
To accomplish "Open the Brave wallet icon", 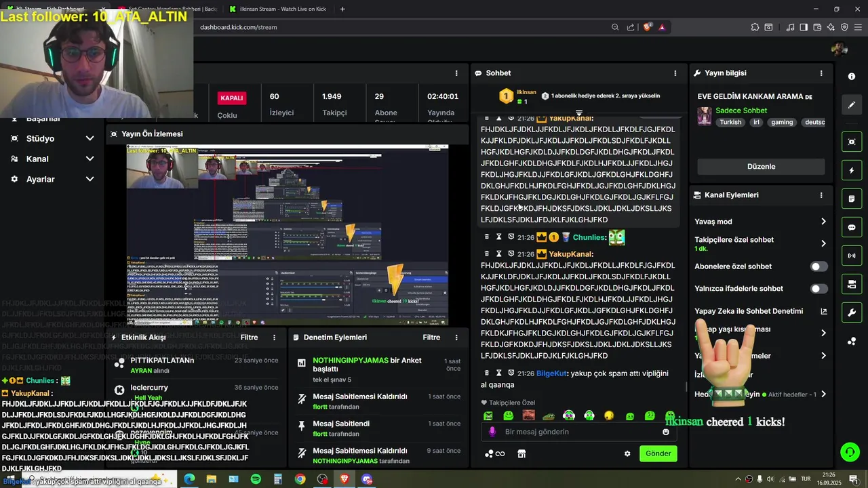I will [817, 27].
